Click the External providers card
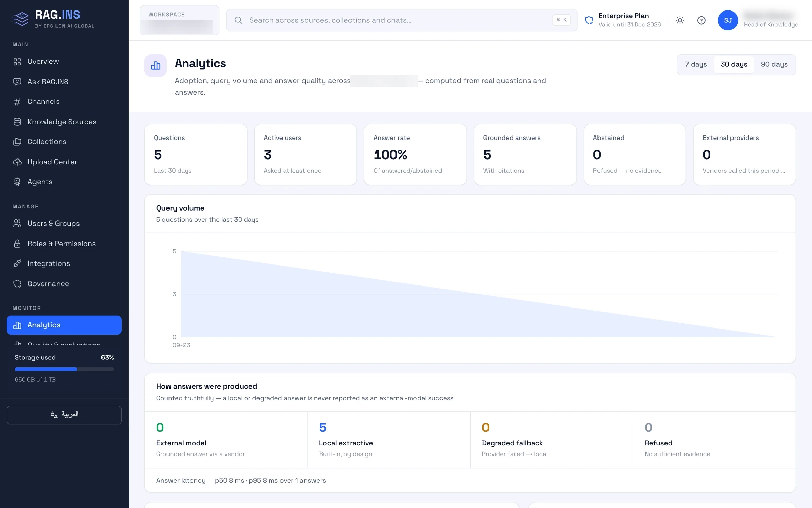812x508 pixels. pyautogui.click(x=744, y=154)
